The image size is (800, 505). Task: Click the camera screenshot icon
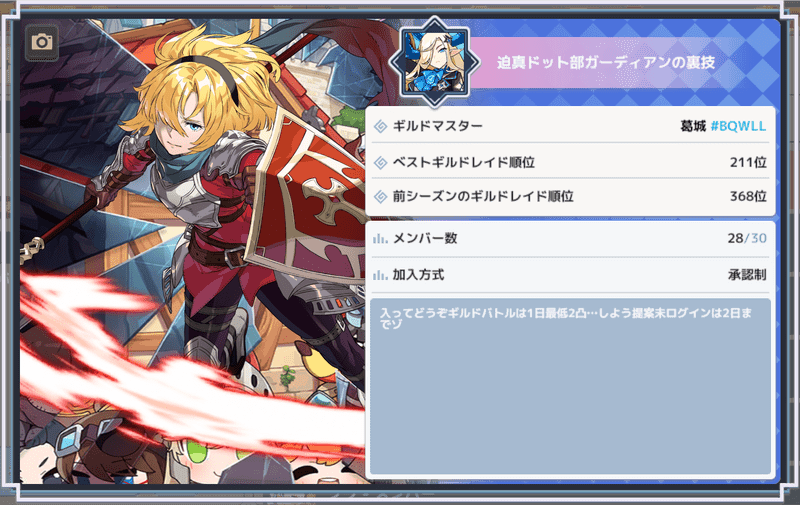point(42,42)
